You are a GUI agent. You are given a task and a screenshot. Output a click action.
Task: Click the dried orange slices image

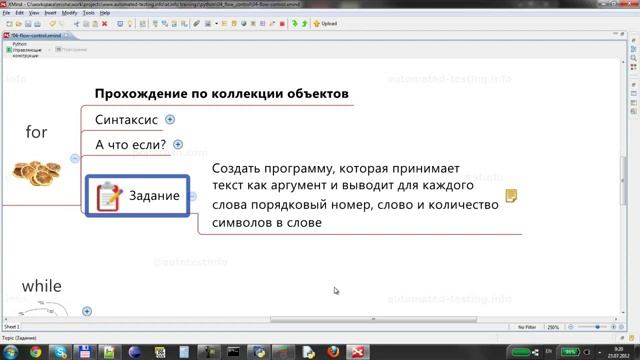(x=37, y=173)
